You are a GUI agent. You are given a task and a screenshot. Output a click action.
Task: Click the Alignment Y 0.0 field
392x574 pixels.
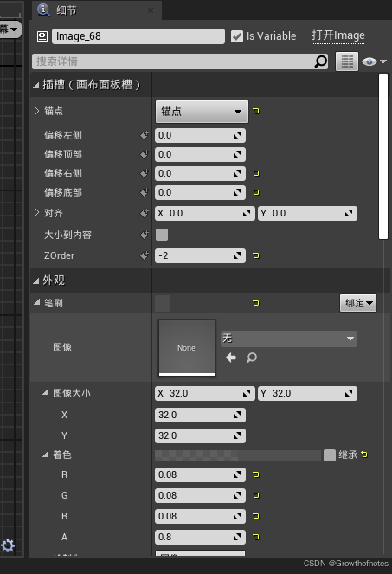[x=307, y=213]
